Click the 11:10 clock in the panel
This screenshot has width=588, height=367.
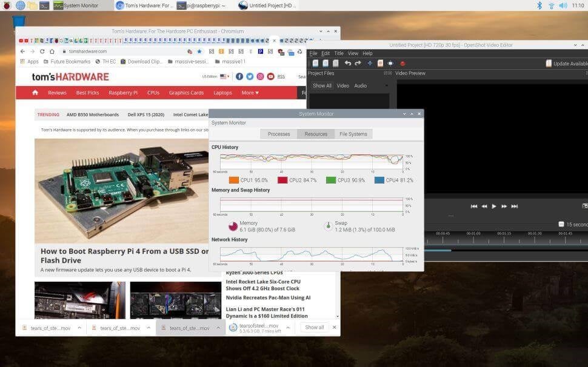[578, 5]
